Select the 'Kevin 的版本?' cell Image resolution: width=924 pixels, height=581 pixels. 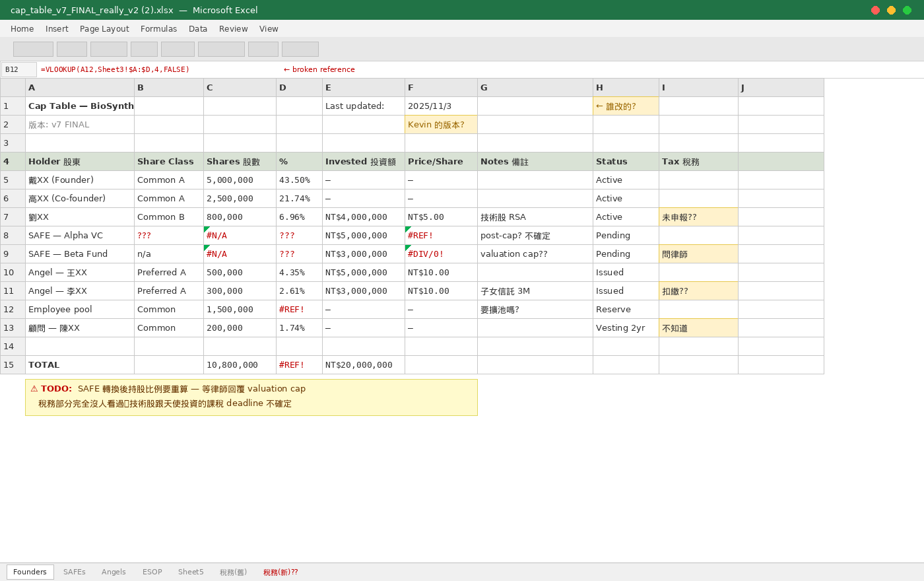point(442,125)
